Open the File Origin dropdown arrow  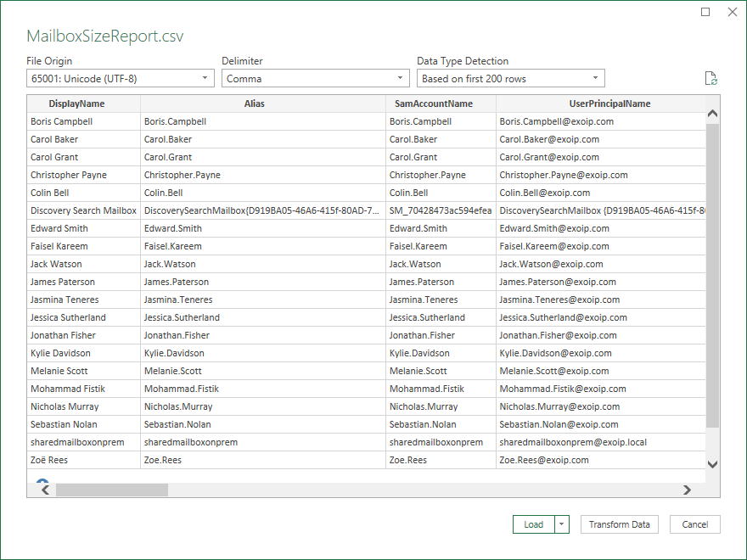tap(205, 77)
